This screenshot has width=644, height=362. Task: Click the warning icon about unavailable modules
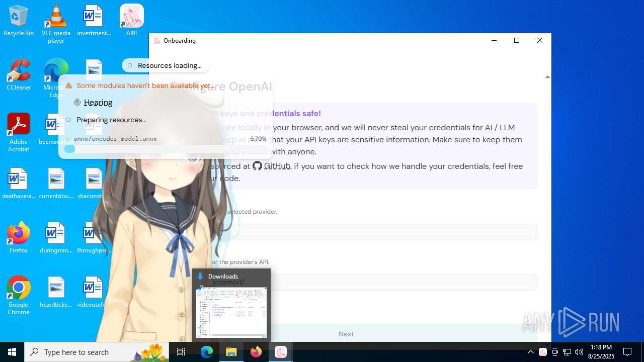(69, 86)
